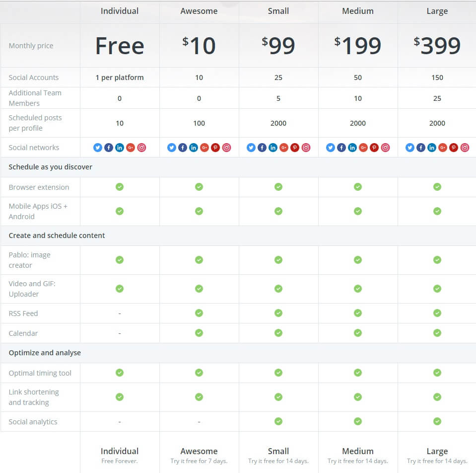Start the Small plan 14-day trial at bottom
Image resolution: width=476 pixels, height=473 pixels.
278,455
